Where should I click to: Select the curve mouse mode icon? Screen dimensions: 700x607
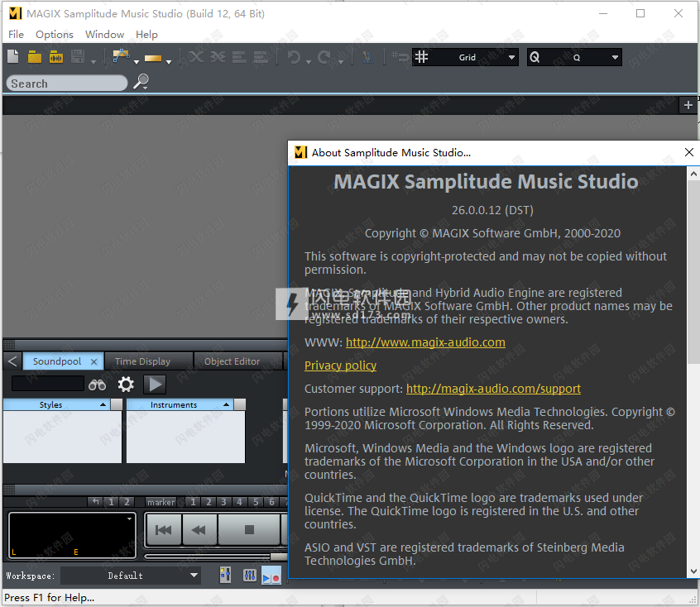point(121,55)
